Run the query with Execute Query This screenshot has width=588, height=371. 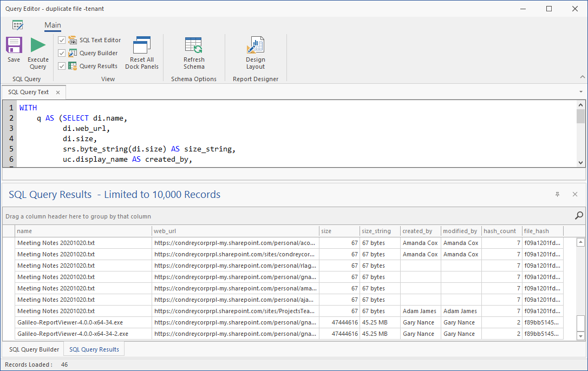38,46
